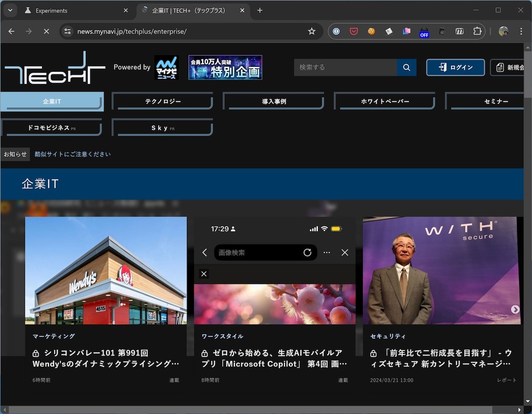Open the Sky PR navigation tab
532x414 pixels.
click(x=163, y=128)
